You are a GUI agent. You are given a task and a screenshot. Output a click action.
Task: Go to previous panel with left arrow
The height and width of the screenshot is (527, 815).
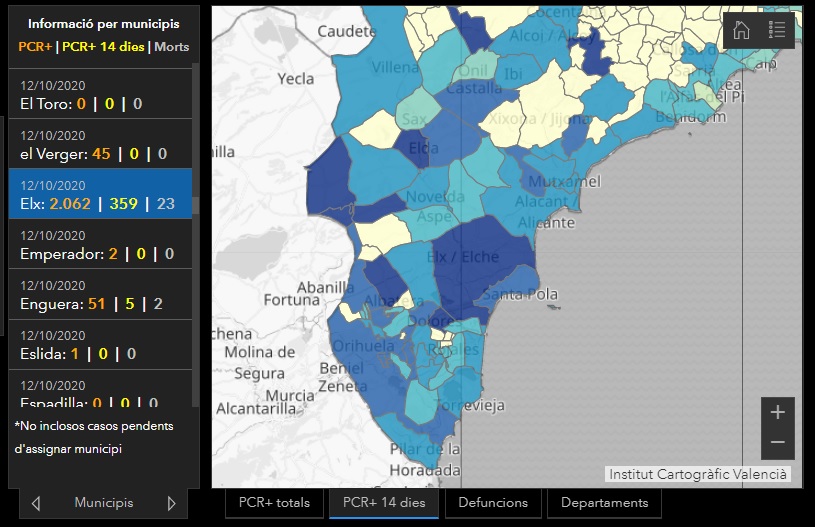pyautogui.click(x=36, y=503)
